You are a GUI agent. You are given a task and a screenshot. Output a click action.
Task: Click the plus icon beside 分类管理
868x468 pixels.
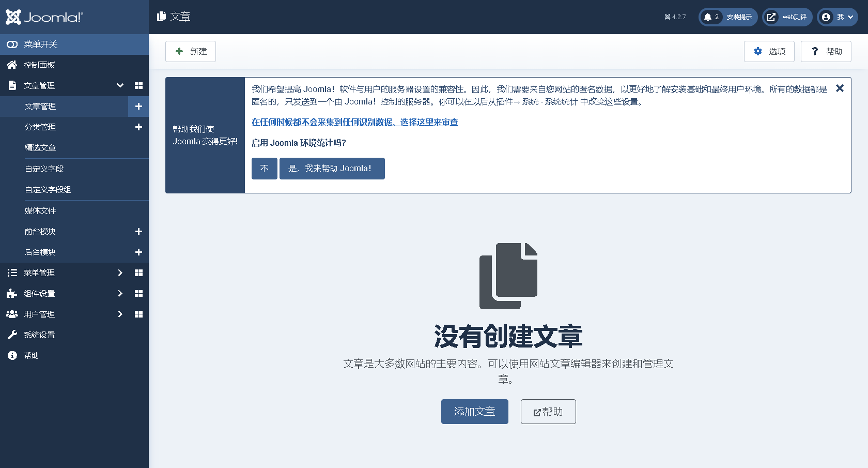[138, 127]
